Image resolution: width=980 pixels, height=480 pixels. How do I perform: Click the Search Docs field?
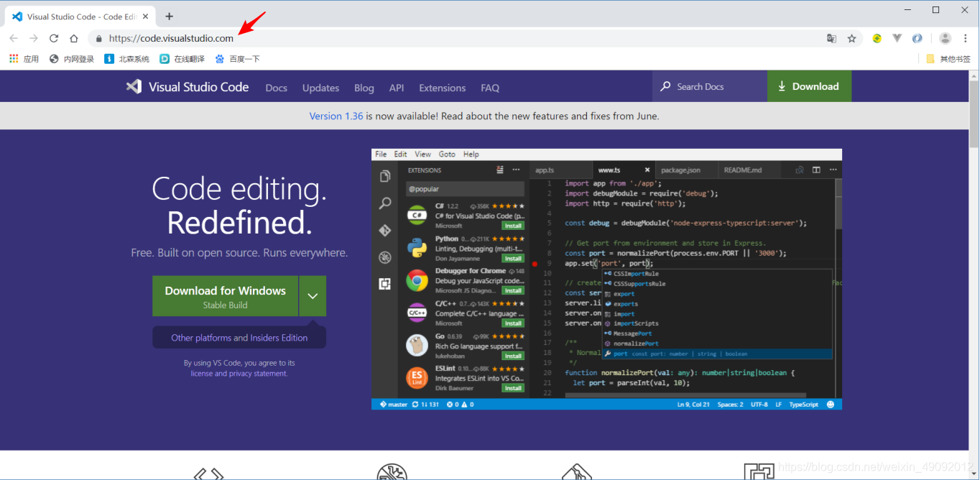coord(710,86)
